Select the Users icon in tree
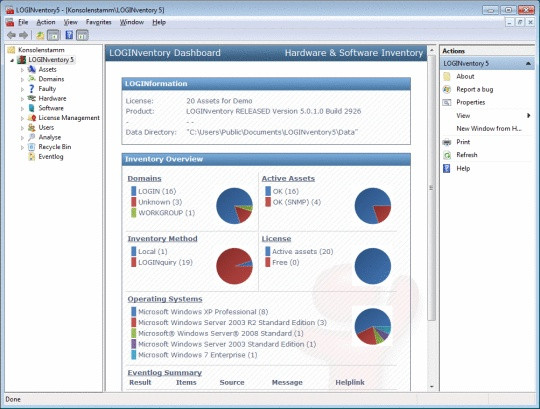The width and height of the screenshot is (540, 409). point(32,127)
